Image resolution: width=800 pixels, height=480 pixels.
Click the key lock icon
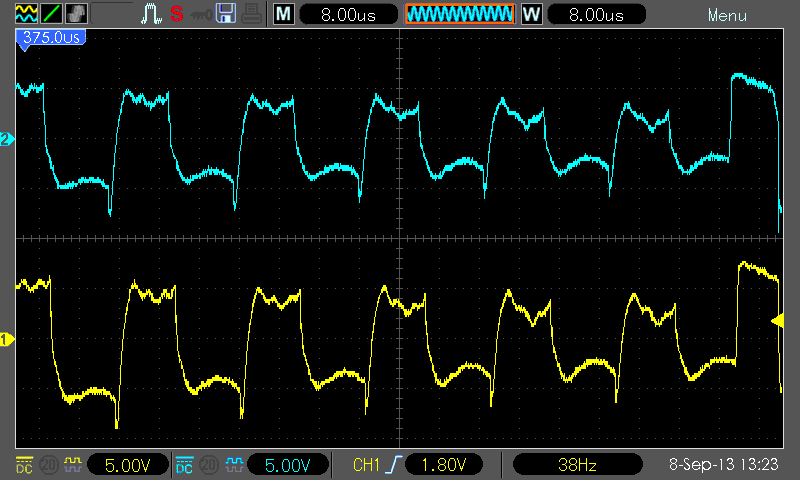tap(201, 15)
